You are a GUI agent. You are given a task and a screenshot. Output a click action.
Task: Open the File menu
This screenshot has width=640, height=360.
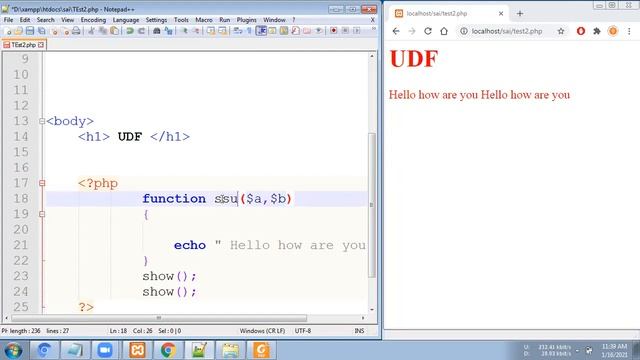click(x=8, y=20)
